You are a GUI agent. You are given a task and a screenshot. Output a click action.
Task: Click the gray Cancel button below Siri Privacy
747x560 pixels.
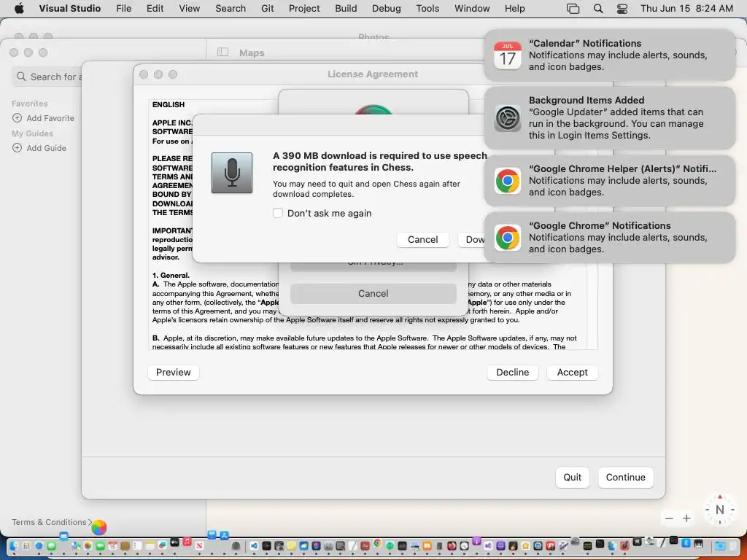(373, 293)
